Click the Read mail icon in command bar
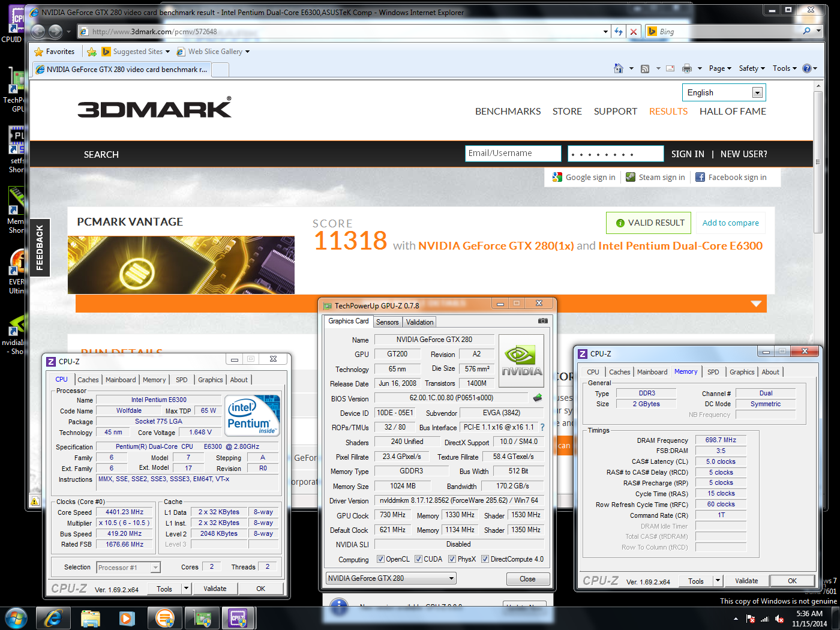840x630 pixels. tap(670, 68)
